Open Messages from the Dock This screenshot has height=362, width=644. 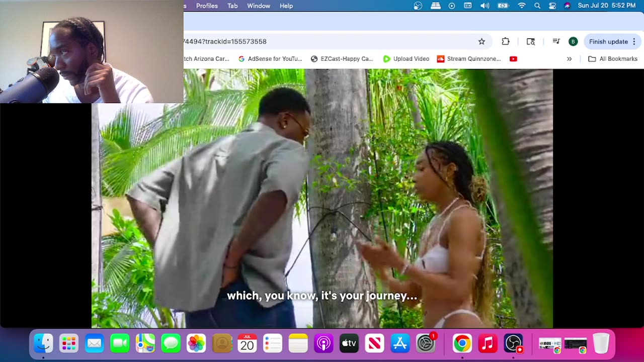pyautogui.click(x=171, y=344)
